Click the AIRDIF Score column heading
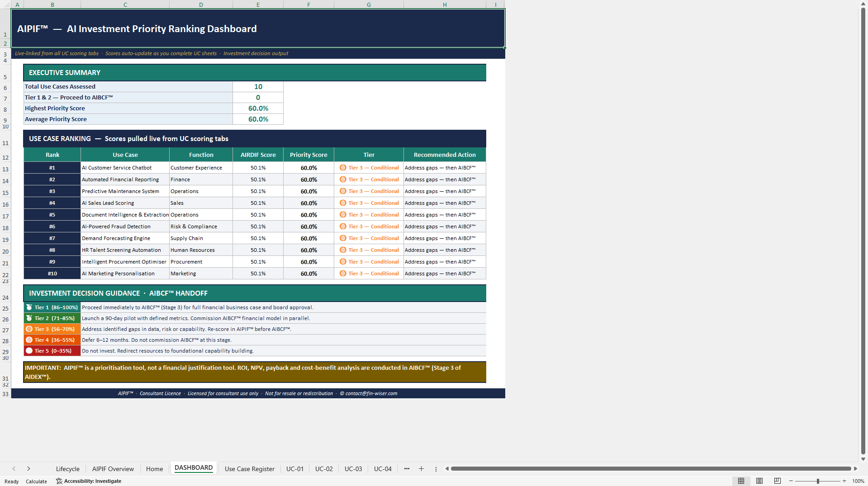 coord(258,155)
